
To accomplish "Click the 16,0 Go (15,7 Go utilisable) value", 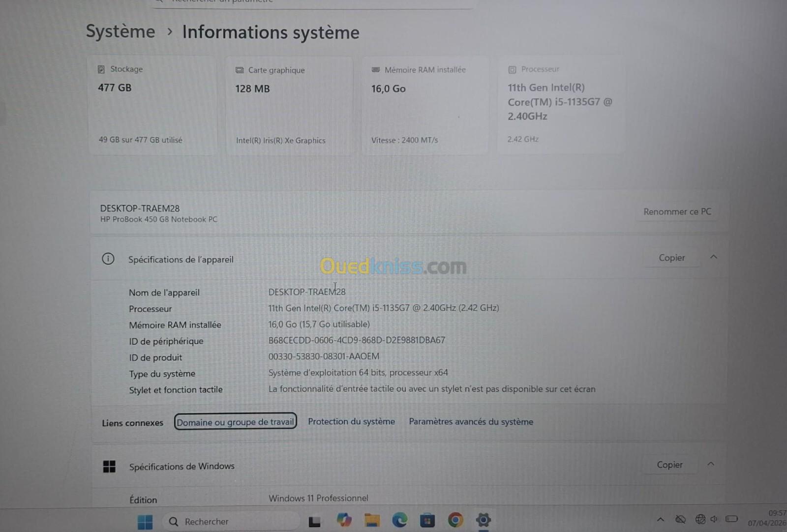I will [319, 324].
